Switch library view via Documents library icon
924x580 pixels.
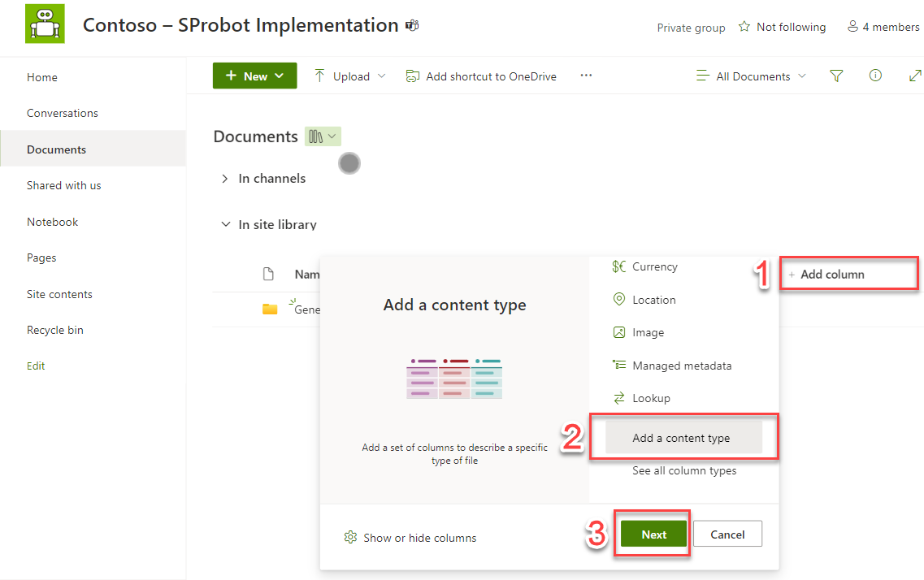[x=323, y=136]
